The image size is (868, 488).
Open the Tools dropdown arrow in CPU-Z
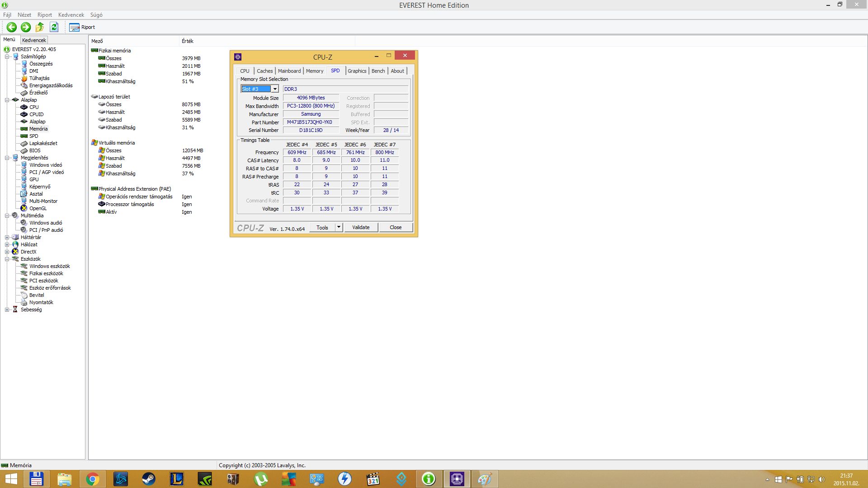coord(339,227)
